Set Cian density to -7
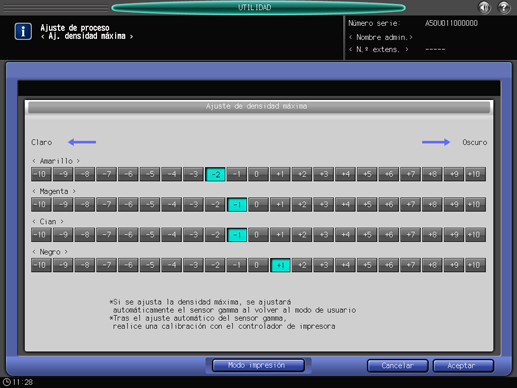 click(107, 235)
